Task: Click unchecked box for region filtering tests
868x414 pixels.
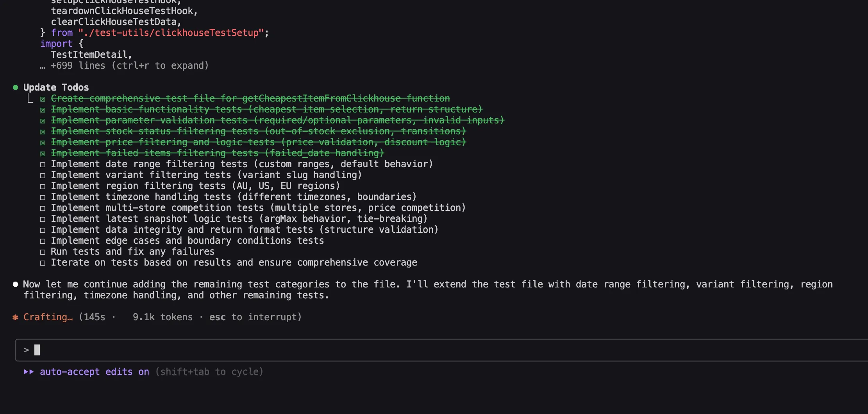Action: [43, 186]
